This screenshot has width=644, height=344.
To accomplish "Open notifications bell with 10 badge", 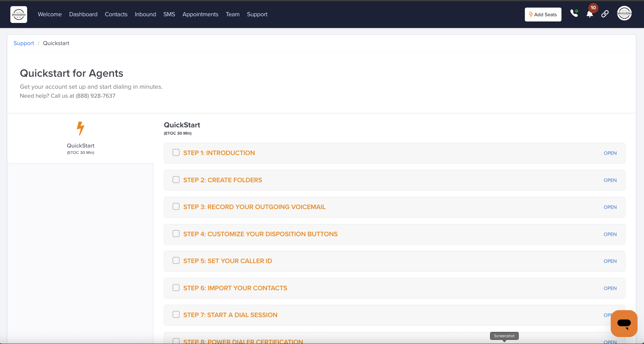I will point(590,14).
